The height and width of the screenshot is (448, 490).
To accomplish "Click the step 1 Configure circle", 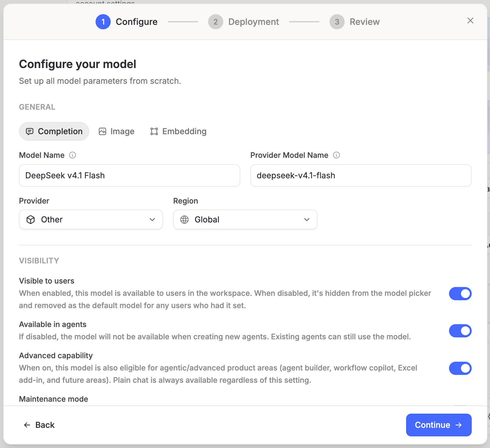I will click(103, 22).
